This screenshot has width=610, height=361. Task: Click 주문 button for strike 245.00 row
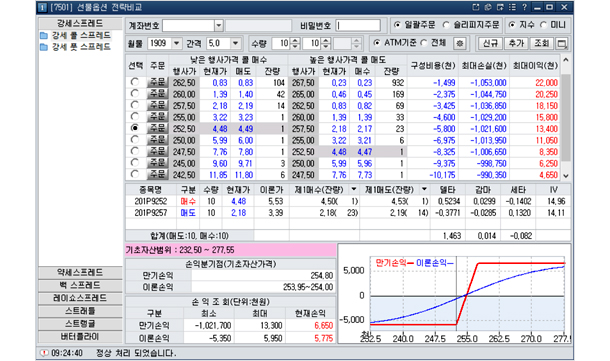(158, 163)
